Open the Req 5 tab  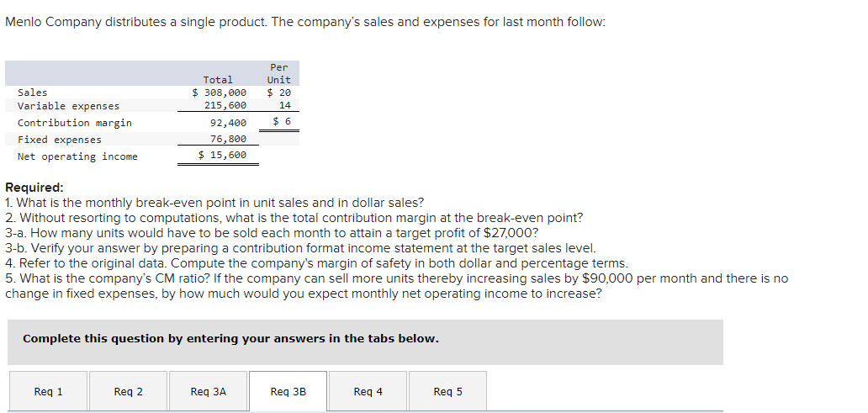(447, 391)
